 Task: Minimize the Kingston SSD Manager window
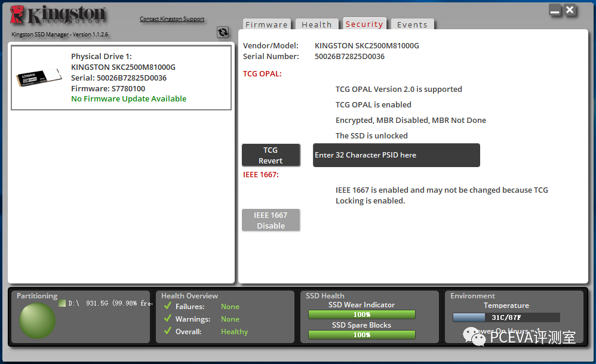click(555, 11)
